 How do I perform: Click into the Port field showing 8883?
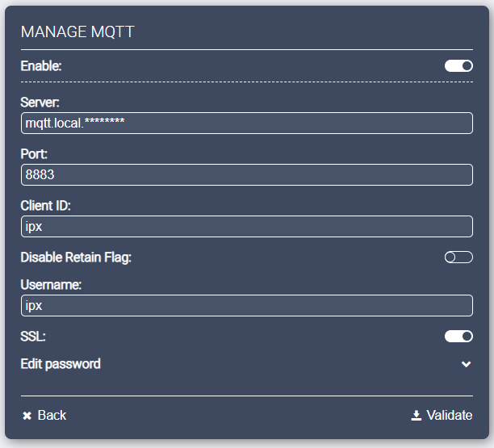pyautogui.click(x=246, y=174)
